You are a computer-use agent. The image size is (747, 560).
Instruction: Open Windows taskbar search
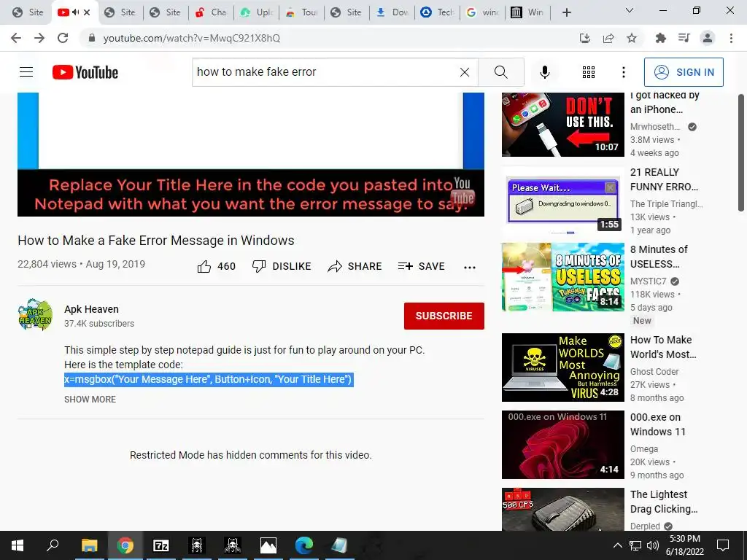(x=53, y=545)
